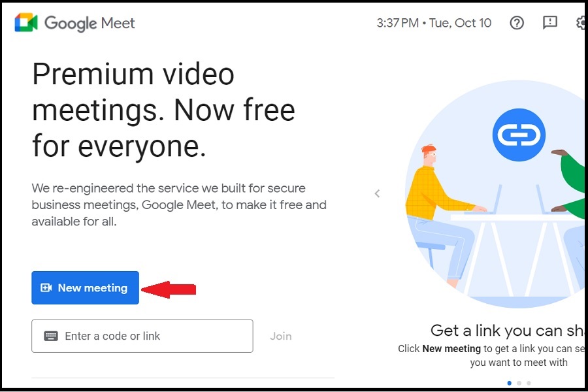Click the 'Get a link you can share' heading
The width and height of the screenshot is (588, 392).
click(x=508, y=331)
